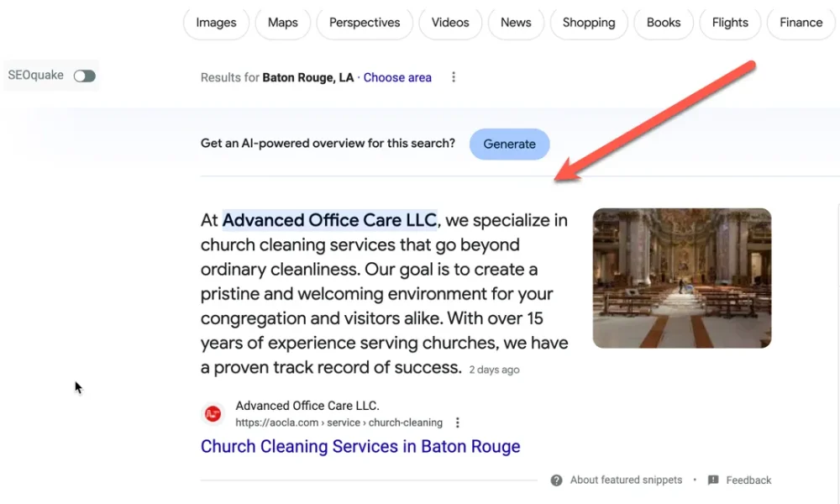Click the '2 days ago' timestamp

click(x=494, y=370)
